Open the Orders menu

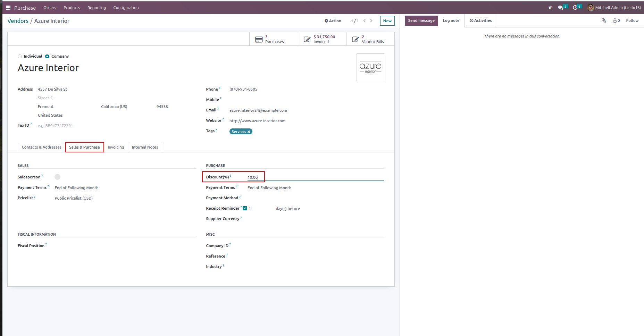50,8
